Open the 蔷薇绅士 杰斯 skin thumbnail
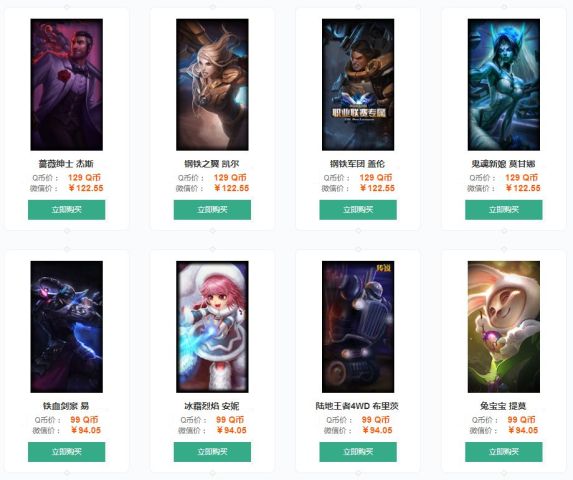Screen dimensions: 573x480 pyautogui.click(x=67, y=84)
